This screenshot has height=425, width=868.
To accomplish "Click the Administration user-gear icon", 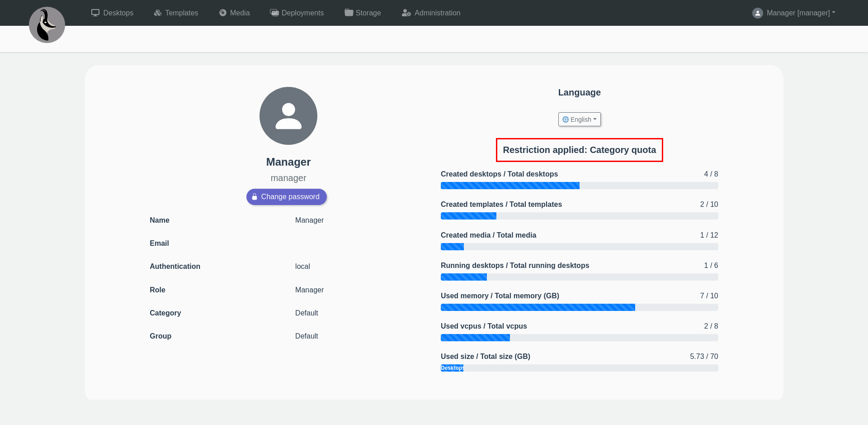I will (406, 13).
